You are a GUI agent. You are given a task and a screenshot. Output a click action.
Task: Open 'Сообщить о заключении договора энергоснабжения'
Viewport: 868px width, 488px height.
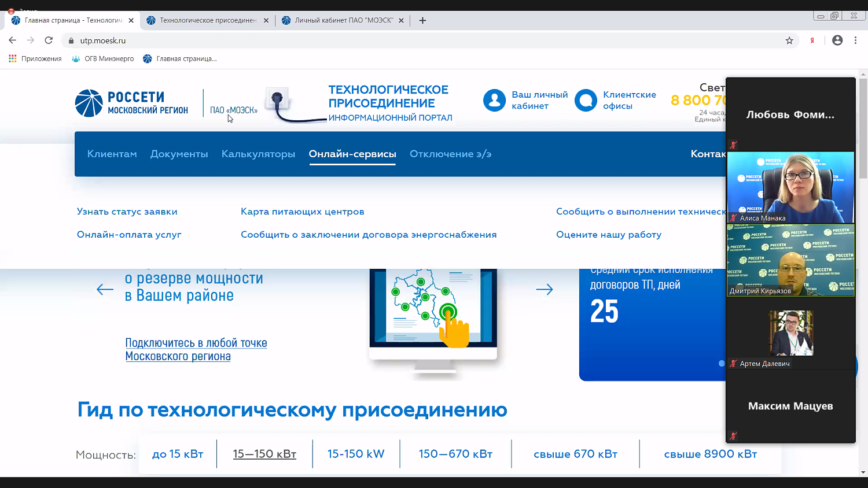click(369, 235)
